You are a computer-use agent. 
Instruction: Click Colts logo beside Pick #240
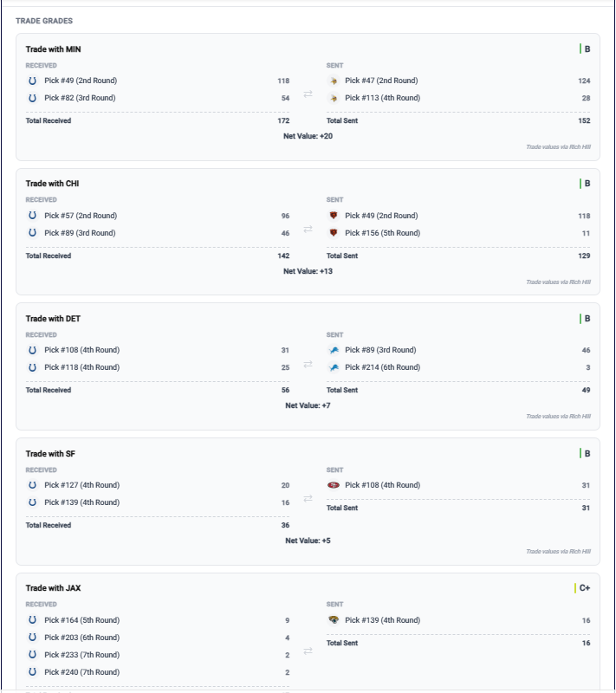32,672
